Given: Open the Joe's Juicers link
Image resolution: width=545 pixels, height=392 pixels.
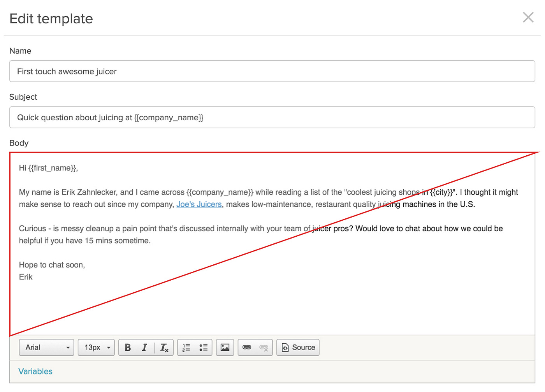Looking at the screenshot, I should [x=199, y=204].
